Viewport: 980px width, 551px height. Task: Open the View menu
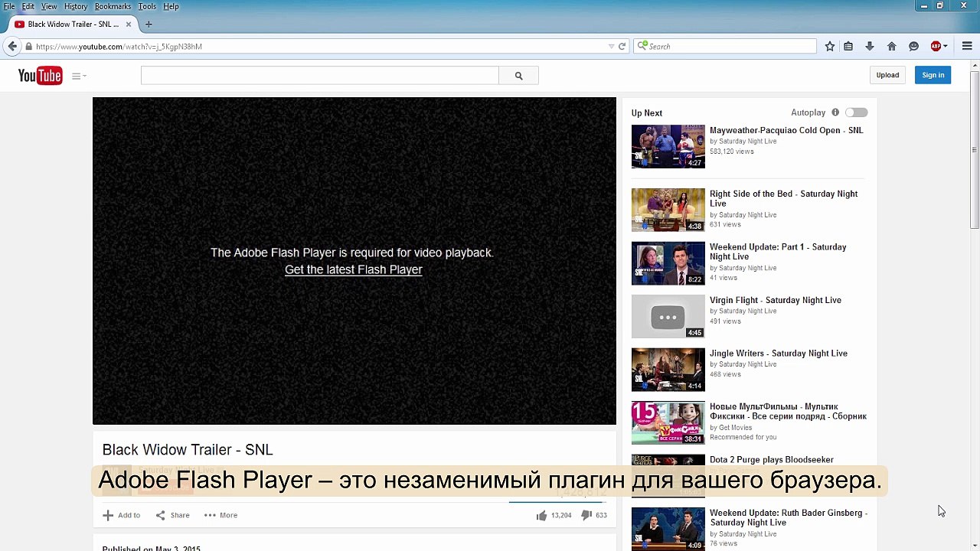(49, 6)
